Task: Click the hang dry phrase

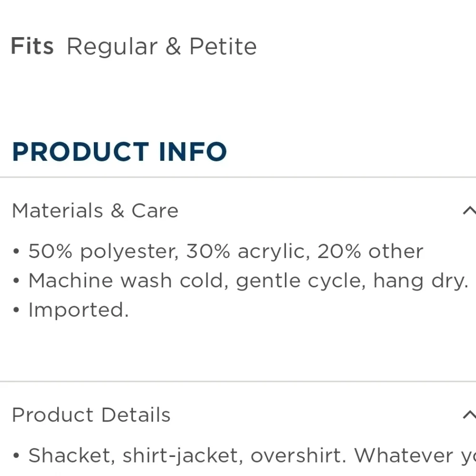Action: click(420, 281)
